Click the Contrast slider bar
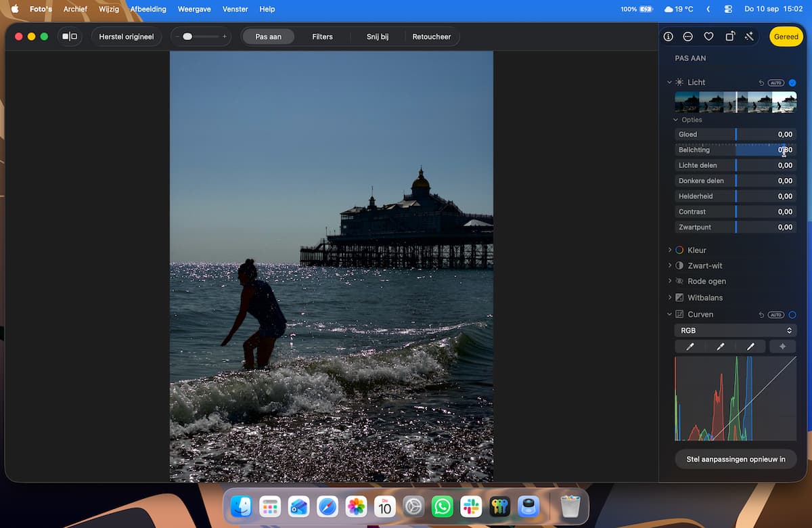812x528 pixels. pos(736,212)
